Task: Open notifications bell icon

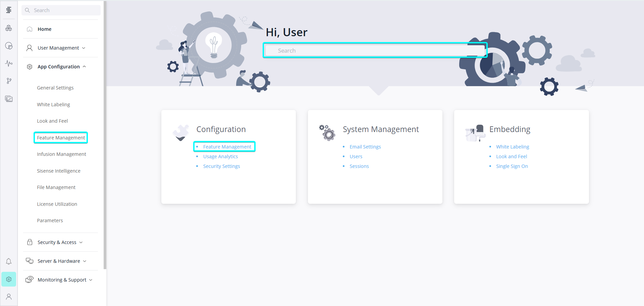Action: click(9, 261)
